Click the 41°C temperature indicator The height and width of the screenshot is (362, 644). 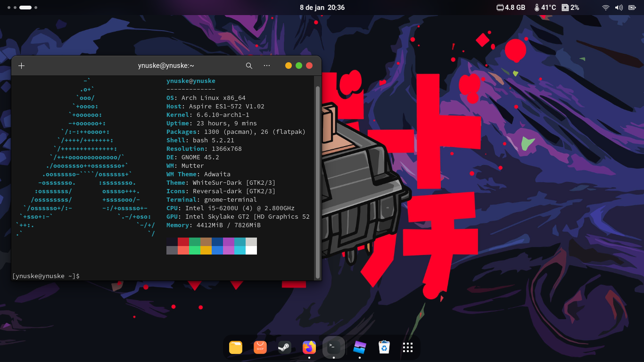click(545, 8)
